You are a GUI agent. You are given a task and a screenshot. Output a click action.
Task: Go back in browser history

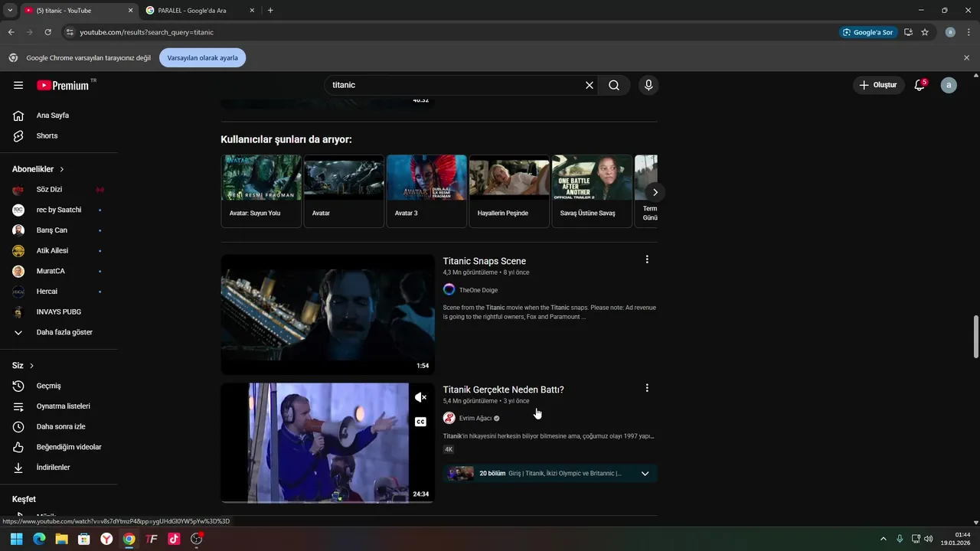(11, 32)
